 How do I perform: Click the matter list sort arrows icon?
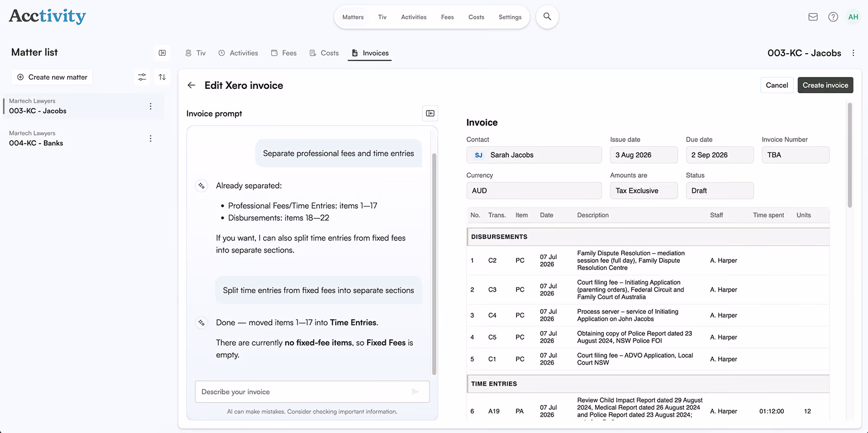162,77
